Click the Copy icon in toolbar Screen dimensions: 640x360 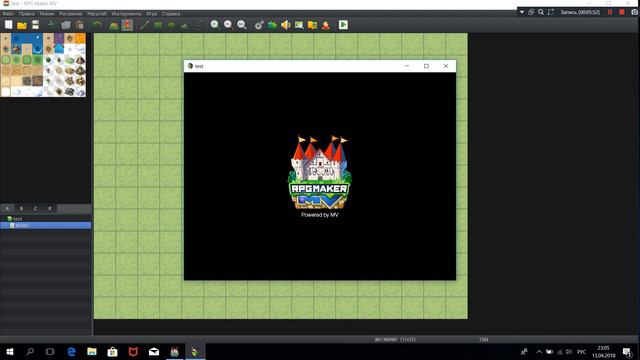(66, 25)
